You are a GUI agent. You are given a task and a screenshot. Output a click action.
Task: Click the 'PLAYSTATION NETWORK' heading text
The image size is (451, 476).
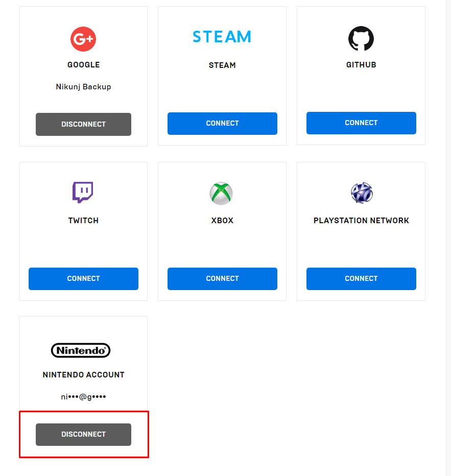[x=361, y=221]
